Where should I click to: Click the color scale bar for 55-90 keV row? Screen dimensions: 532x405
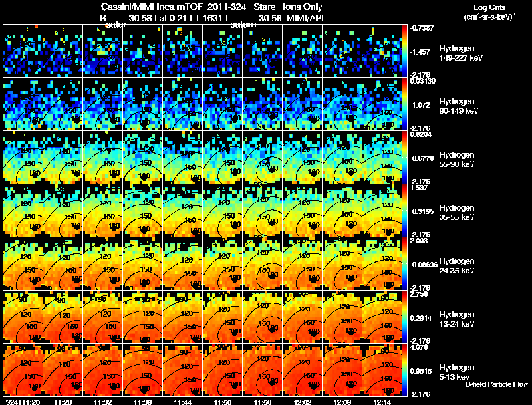[x=404, y=158]
